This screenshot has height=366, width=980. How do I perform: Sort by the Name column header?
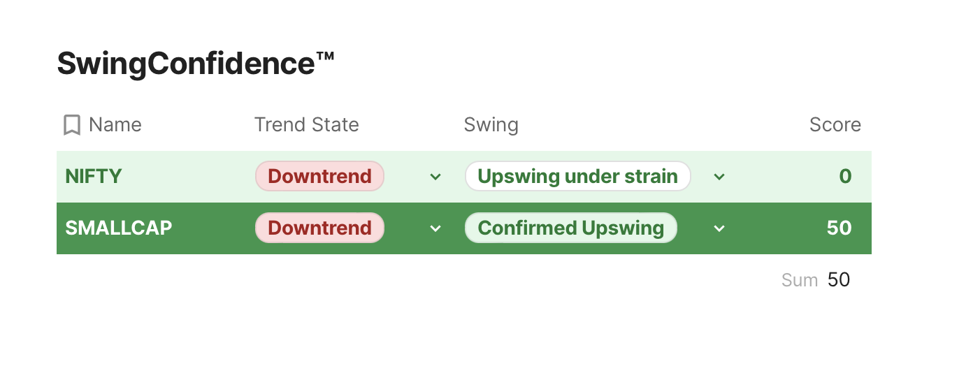point(115,125)
